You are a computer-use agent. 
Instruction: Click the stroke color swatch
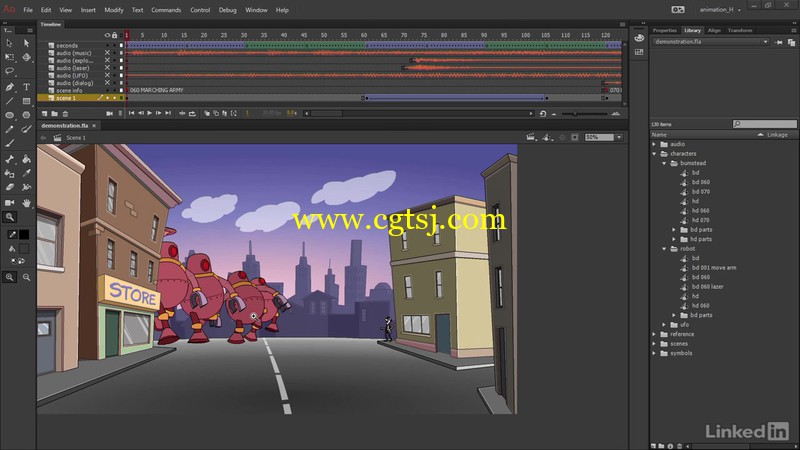pyautogui.click(x=24, y=235)
